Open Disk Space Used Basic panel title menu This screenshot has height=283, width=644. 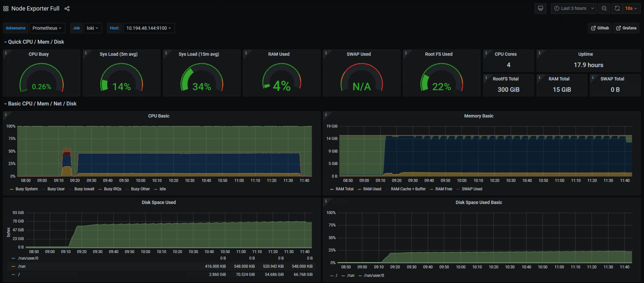coord(479,203)
